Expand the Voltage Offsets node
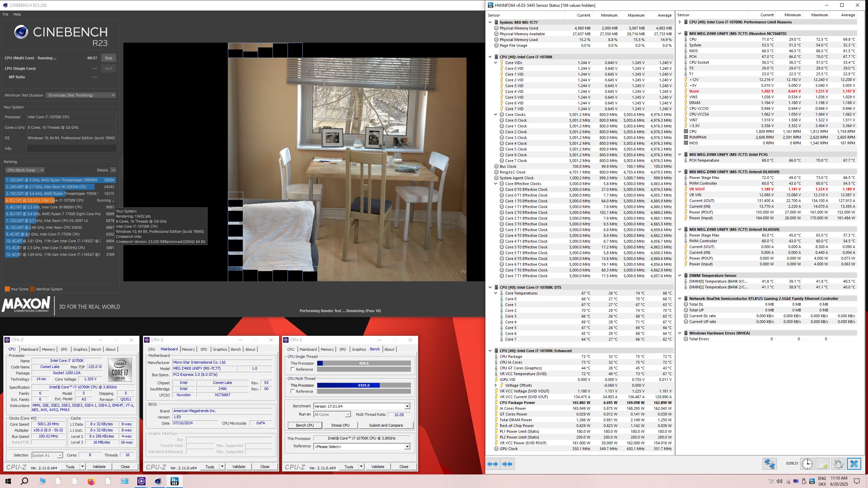 [x=495, y=385]
